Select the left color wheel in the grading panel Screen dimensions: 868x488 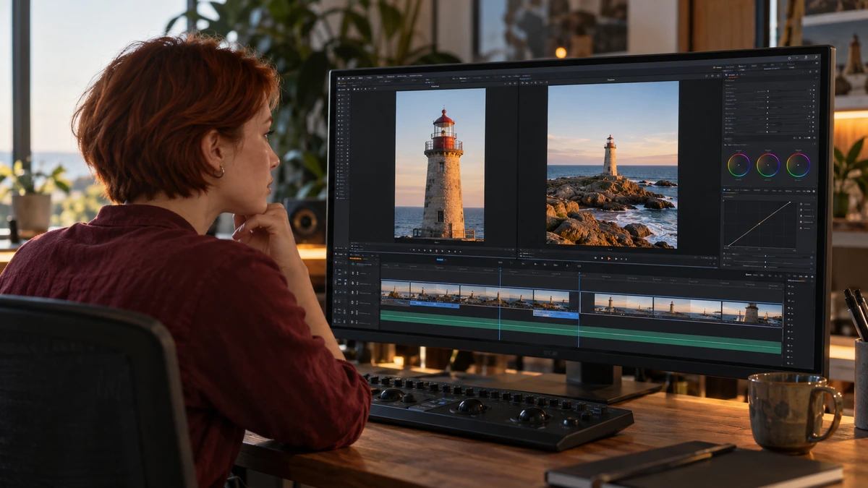click(x=739, y=165)
